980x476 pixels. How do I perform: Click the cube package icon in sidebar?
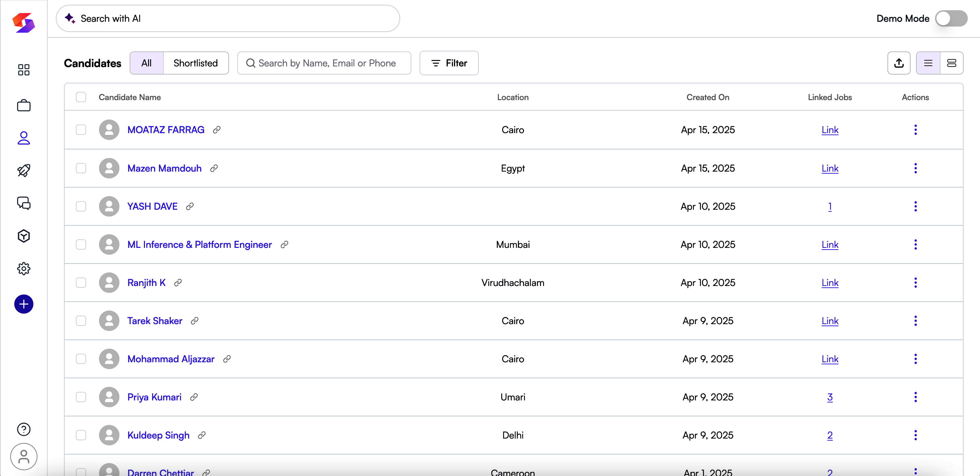(23, 236)
